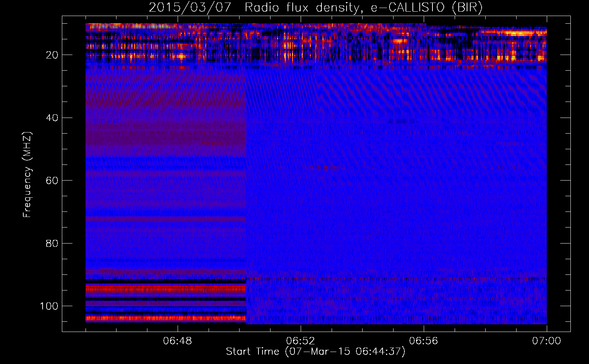Click the 06:48 time tick label
This screenshot has width=589, height=364.
pos(178,341)
